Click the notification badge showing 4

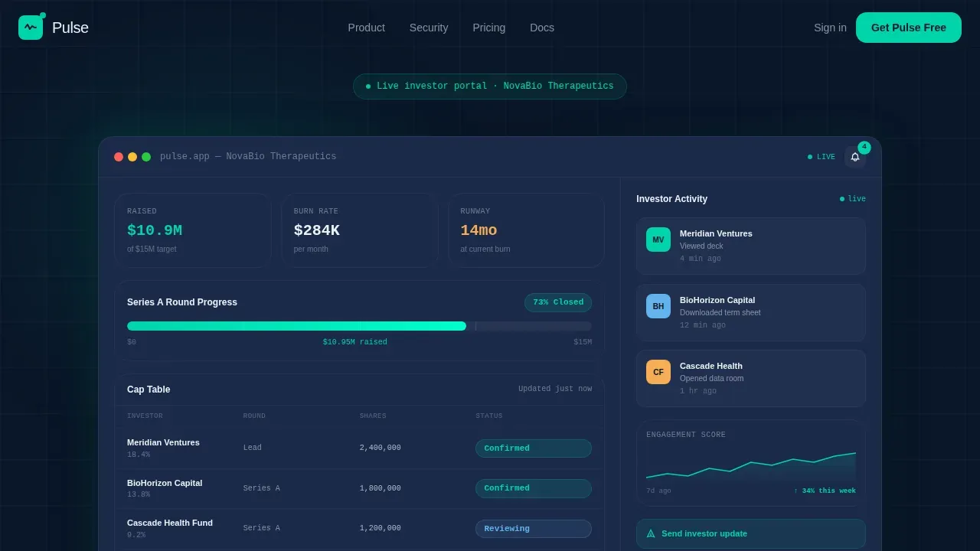(x=864, y=148)
